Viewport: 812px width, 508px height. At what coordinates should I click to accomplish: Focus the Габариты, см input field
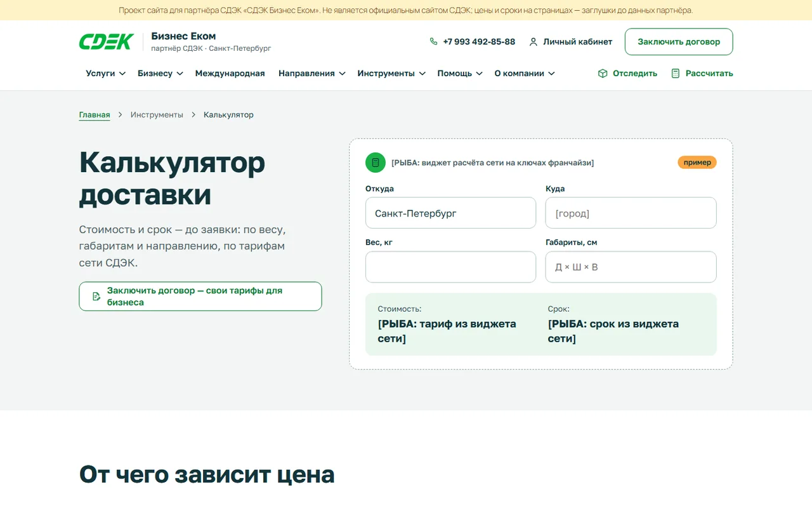pyautogui.click(x=631, y=267)
